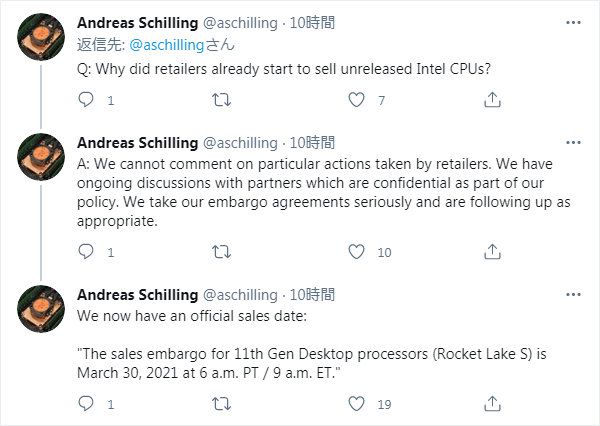This screenshot has height=426, width=600.
Task: Share the embargo agreements answer tweet
Action: tap(492, 252)
